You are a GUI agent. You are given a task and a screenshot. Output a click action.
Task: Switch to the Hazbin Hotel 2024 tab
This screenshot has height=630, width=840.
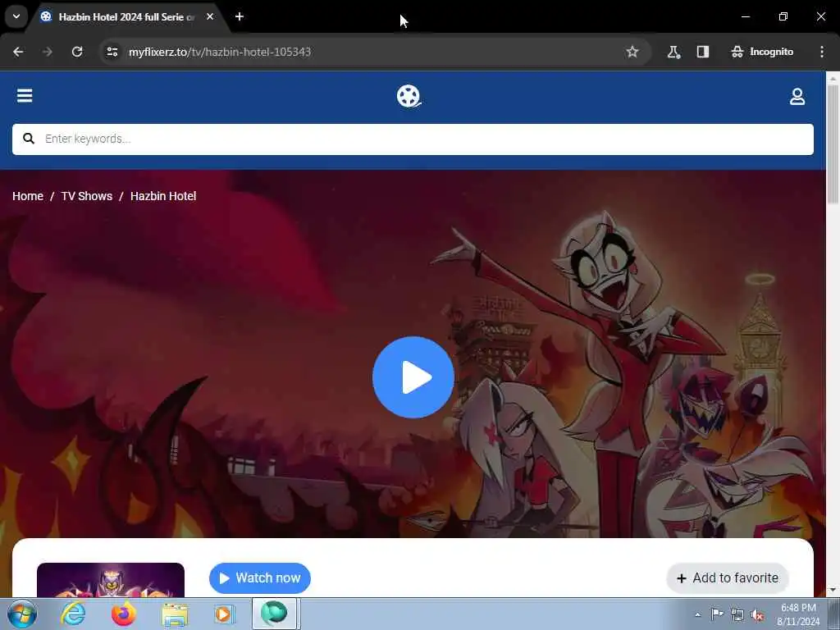(126, 17)
